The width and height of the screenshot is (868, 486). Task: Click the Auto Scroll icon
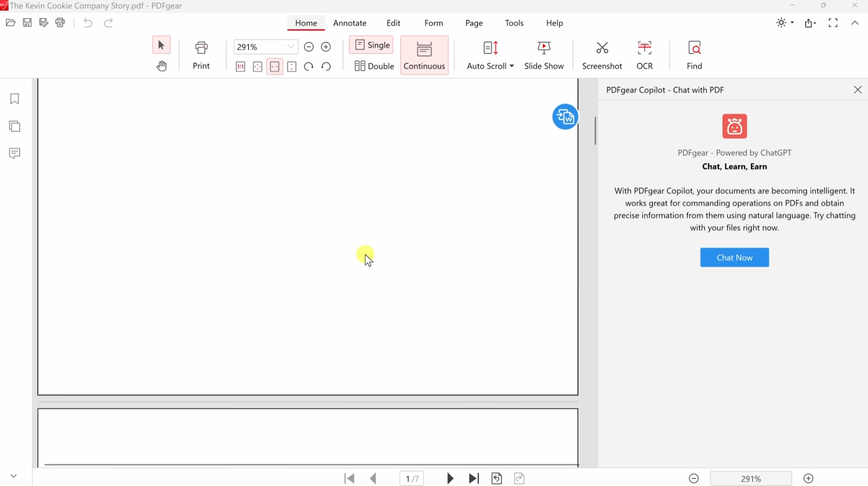[490, 48]
